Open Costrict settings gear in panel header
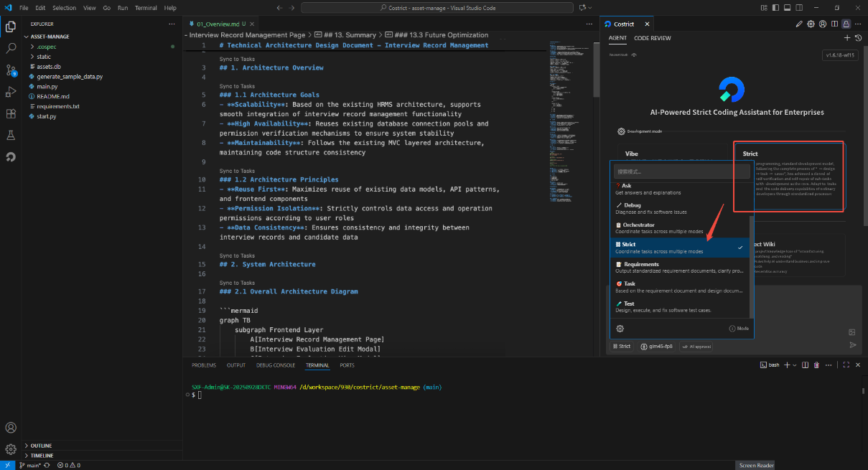The image size is (868, 470). click(811, 24)
